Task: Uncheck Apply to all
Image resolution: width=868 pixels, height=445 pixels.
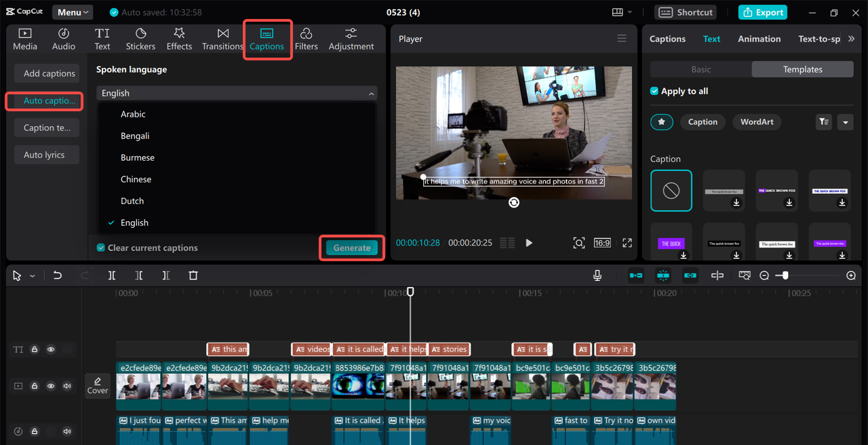Action: pyautogui.click(x=654, y=91)
